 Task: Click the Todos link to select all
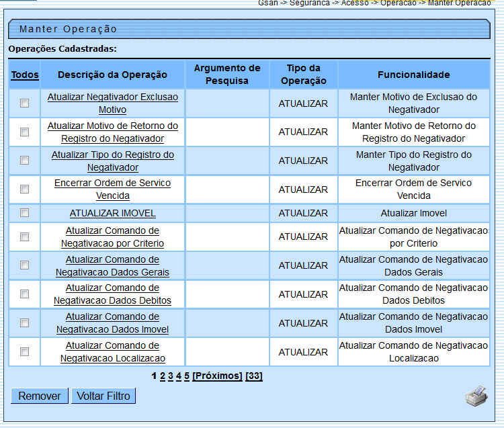(x=25, y=75)
